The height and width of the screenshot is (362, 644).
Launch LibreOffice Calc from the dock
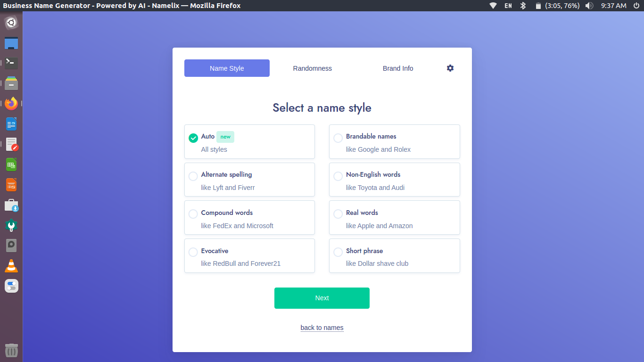pos(11,164)
